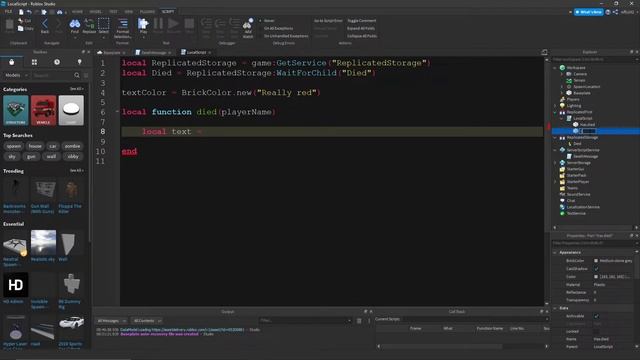Select SoundService in Explorer

[x=578, y=194]
